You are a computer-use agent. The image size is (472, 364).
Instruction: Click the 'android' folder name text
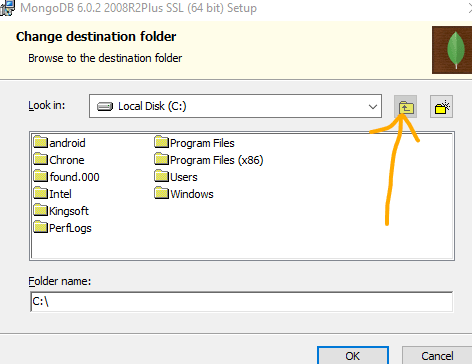tap(67, 143)
